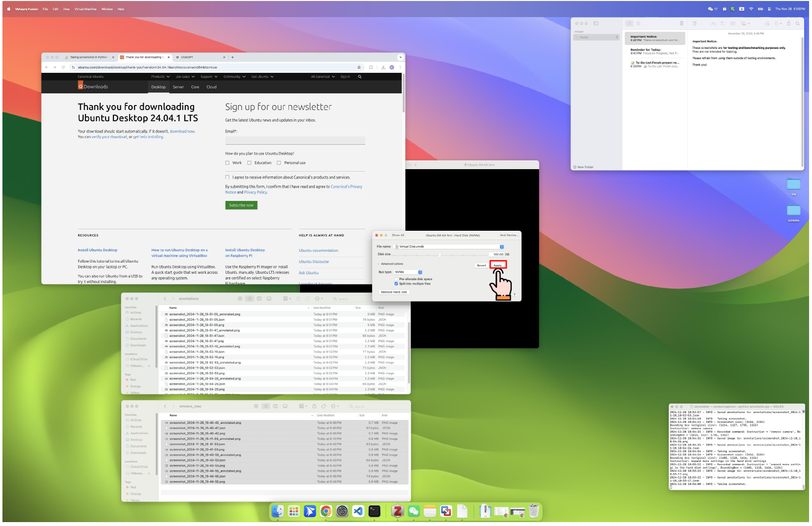
Task: Search notes with the magnifier icon
Action: (797, 23)
